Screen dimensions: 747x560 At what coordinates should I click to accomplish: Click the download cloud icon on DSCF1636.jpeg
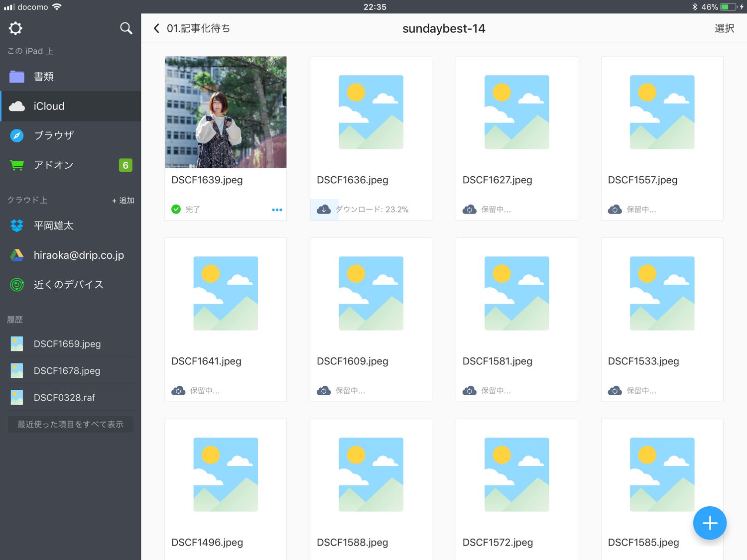click(x=324, y=210)
